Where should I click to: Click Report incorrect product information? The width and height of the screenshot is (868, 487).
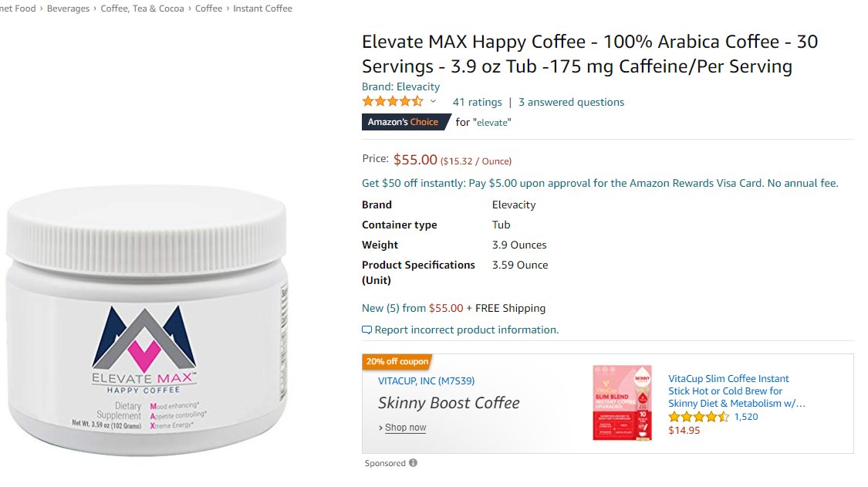467,330
